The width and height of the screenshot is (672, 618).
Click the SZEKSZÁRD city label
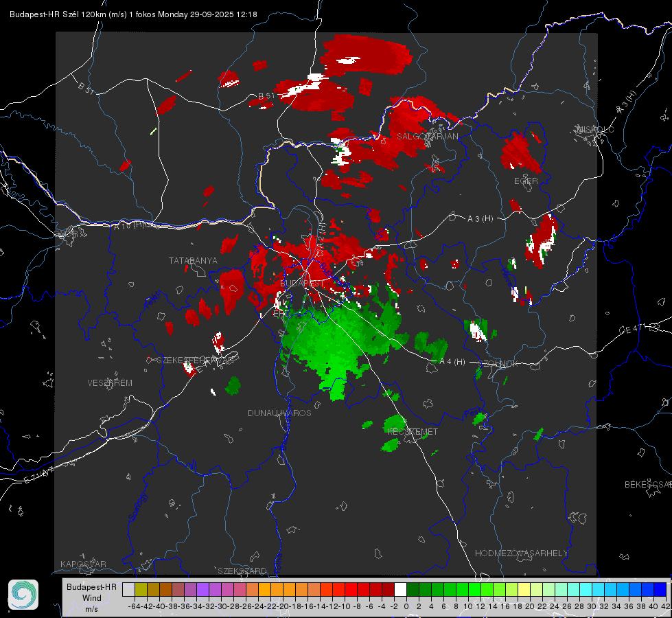point(242,571)
